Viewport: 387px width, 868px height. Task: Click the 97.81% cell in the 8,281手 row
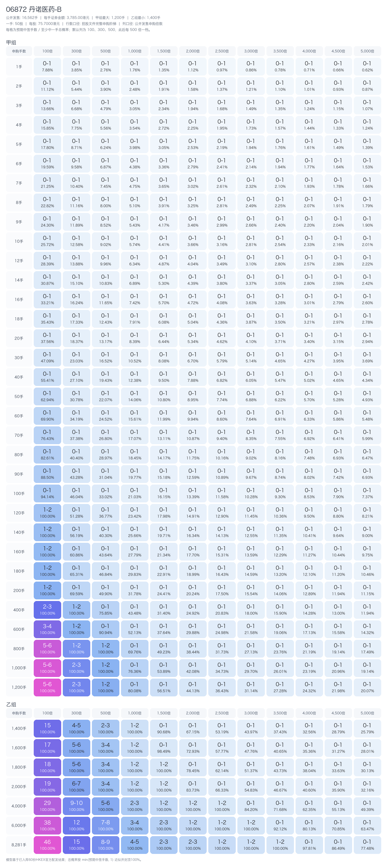(309, 845)
